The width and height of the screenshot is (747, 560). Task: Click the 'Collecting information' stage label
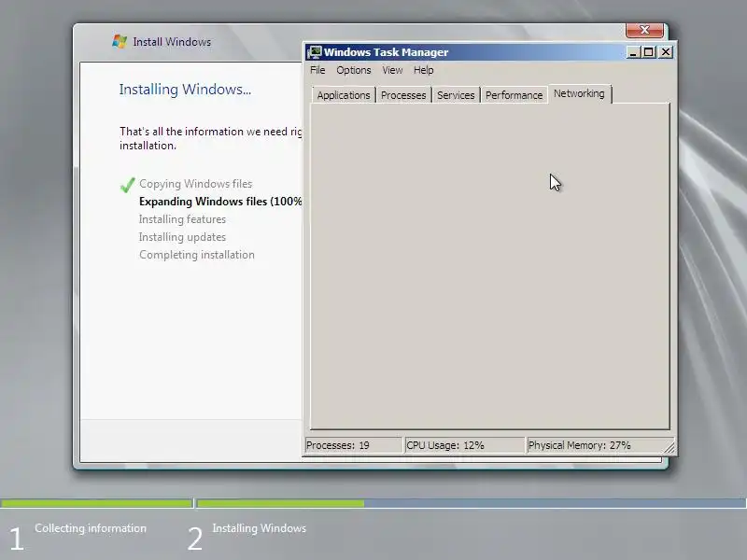(91, 528)
